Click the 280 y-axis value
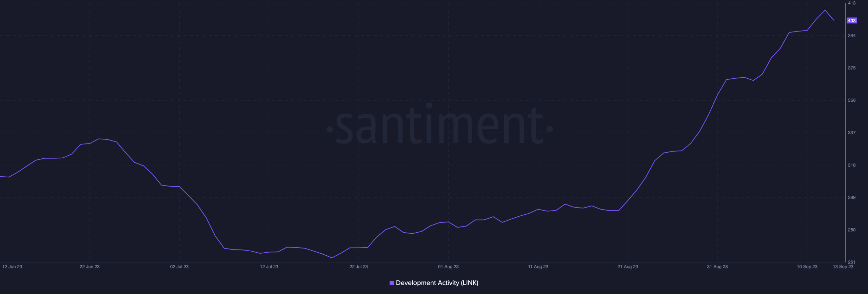Viewport: 868px width, 294px height. pyautogui.click(x=852, y=230)
